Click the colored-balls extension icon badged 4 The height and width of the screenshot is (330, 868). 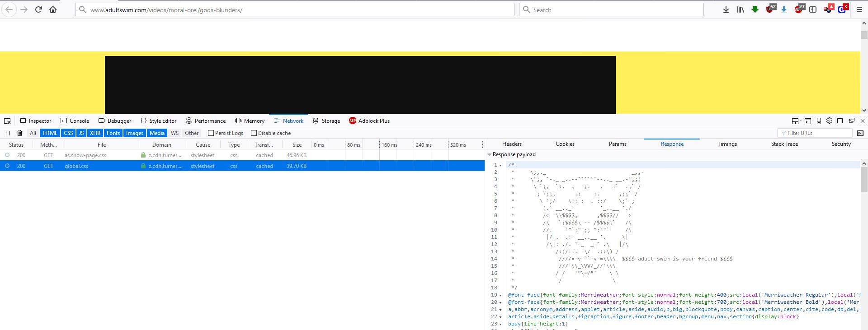[x=828, y=9]
